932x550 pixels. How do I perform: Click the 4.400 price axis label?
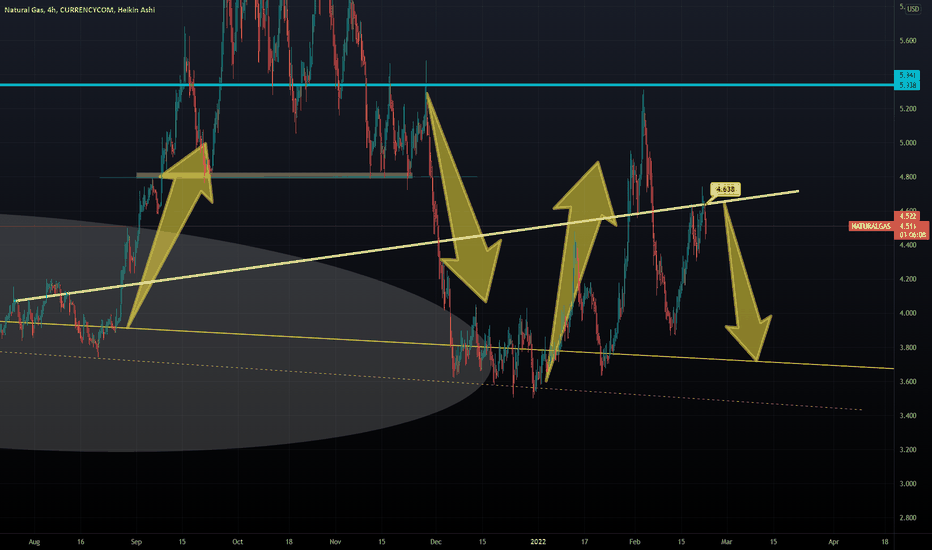click(x=908, y=245)
